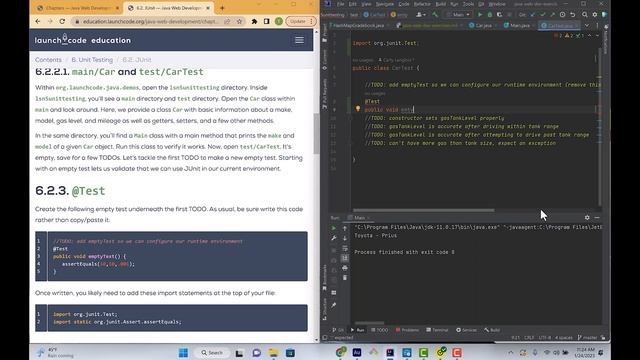
Task: Click the Git rollback undo icon
Action: pyautogui.click(x=572, y=15)
